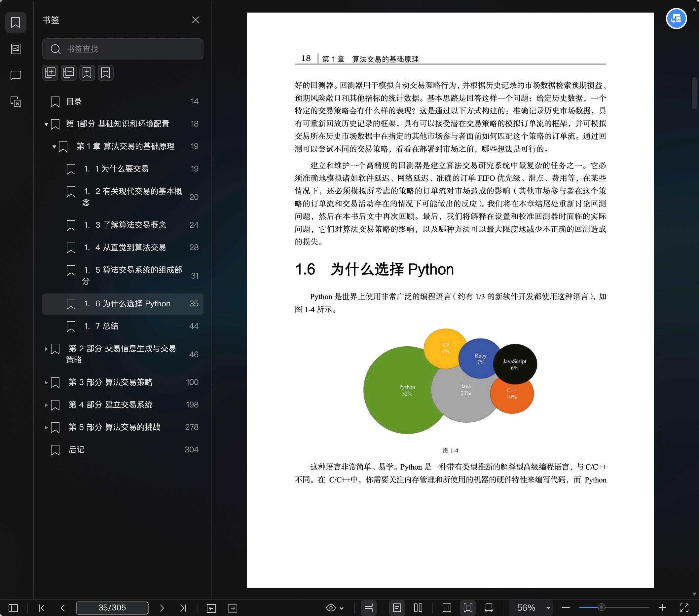Viewport: 699px width, 616px height.
Task: Go to previous page arrow
Action: pyautogui.click(x=62, y=608)
